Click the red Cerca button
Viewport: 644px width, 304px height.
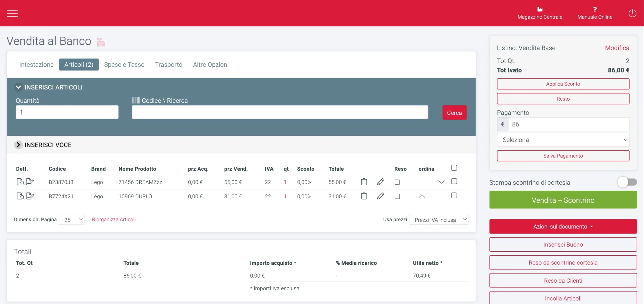click(x=454, y=112)
